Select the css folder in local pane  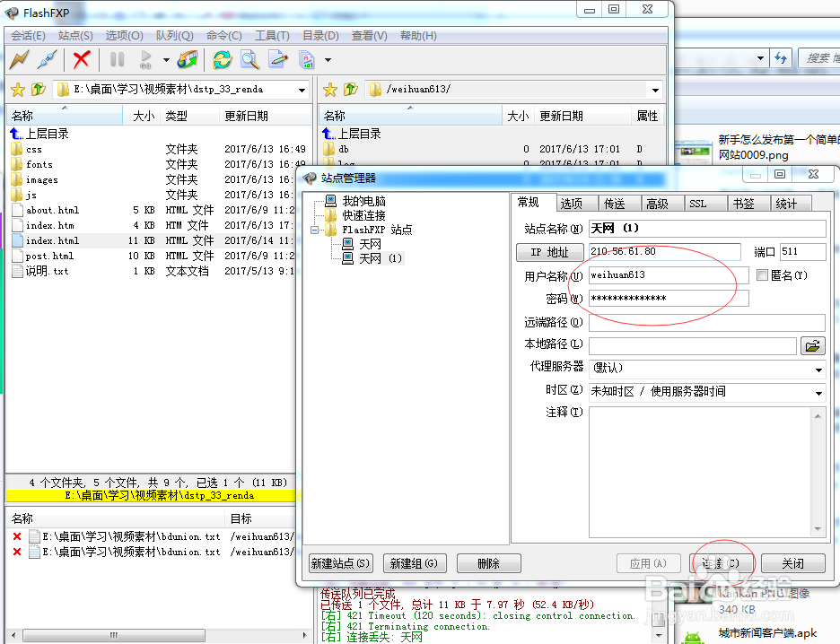pyautogui.click(x=34, y=150)
